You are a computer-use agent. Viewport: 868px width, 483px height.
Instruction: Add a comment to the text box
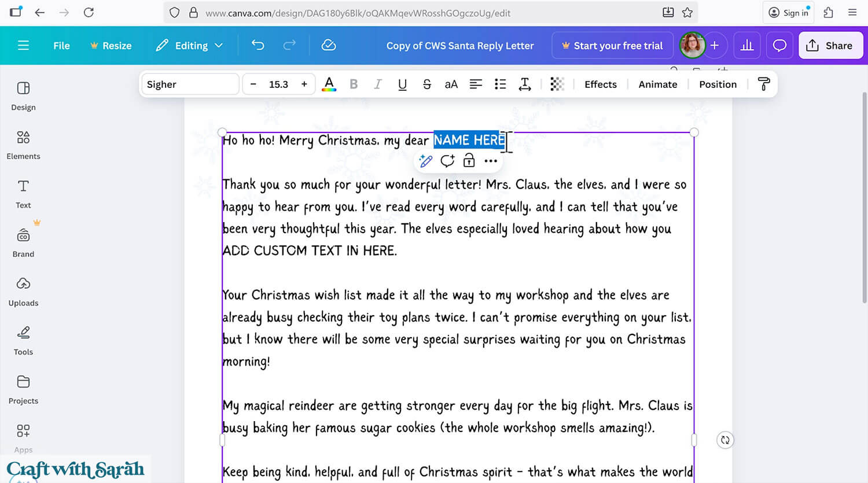point(447,161)
